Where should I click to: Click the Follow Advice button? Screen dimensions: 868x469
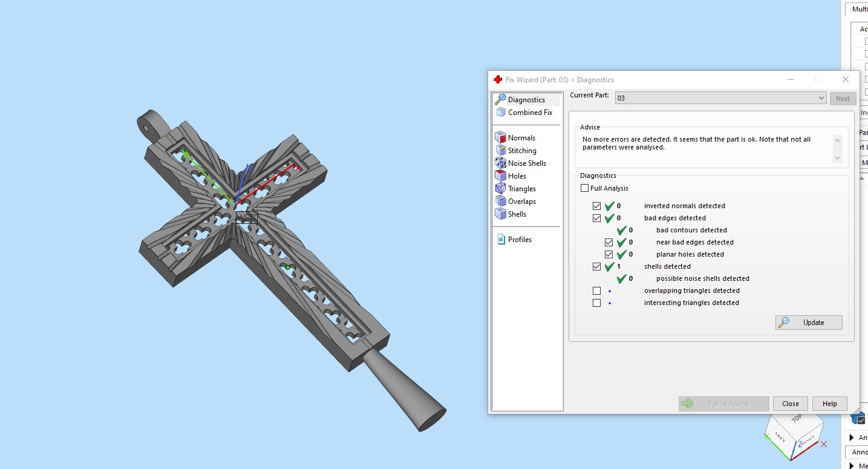[x=724, y=404]
